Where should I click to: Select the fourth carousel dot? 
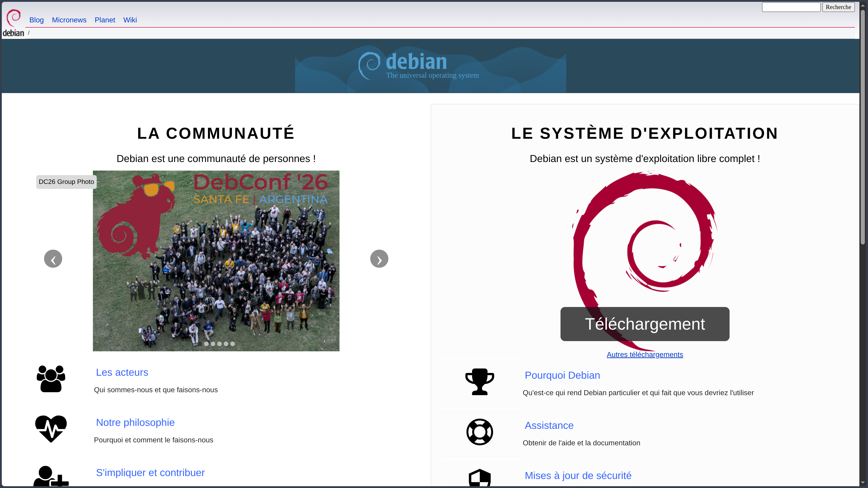click(x=219, y=344)
